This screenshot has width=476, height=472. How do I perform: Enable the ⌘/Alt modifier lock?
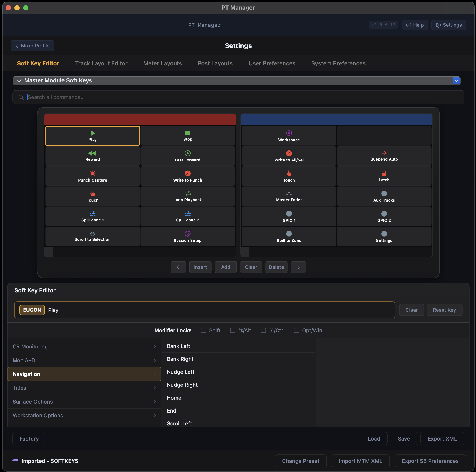click(x=233, y=330)
